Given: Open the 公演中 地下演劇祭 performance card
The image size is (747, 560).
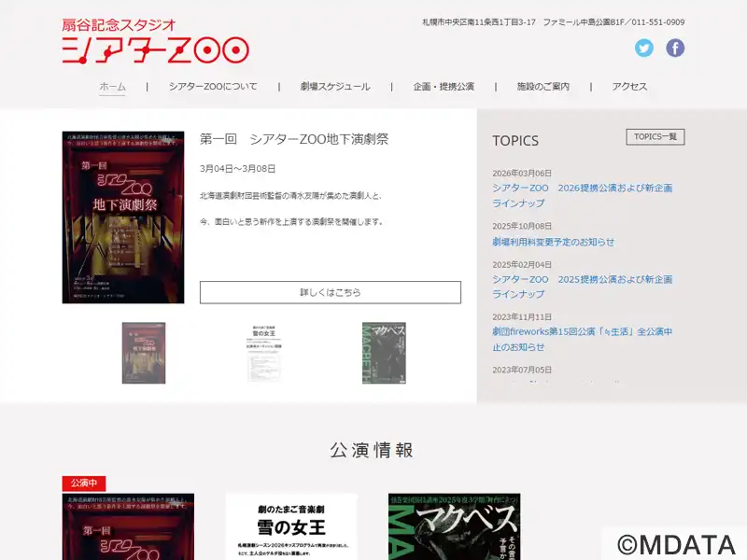Looking at the screenshot, I should coord(128,526).
